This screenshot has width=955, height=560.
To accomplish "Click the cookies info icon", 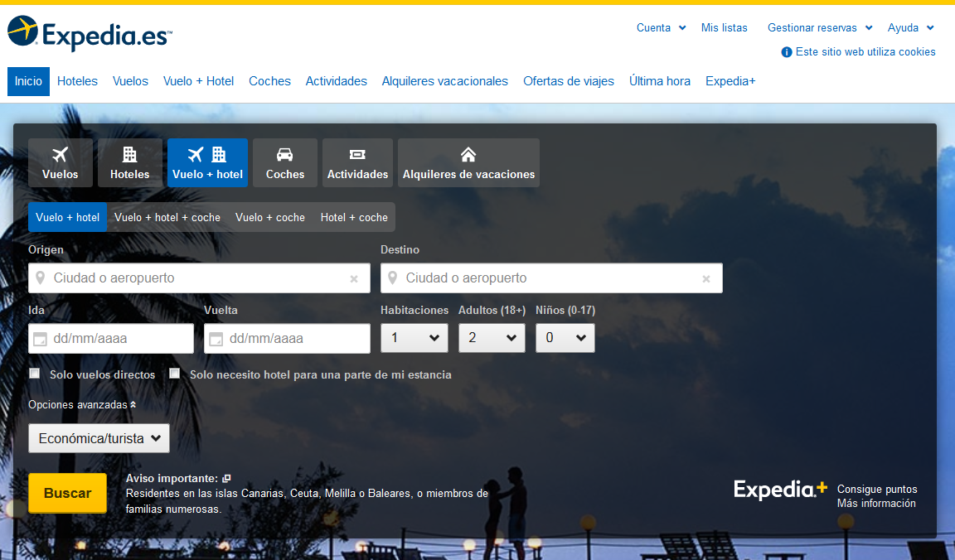I will click(786, 52).
